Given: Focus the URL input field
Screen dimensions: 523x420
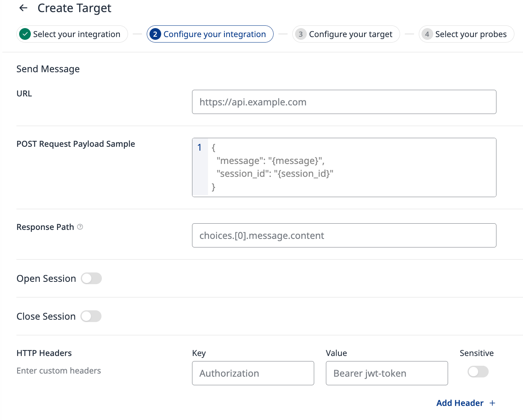Looking at the screenshot, I should click(344, 102).
